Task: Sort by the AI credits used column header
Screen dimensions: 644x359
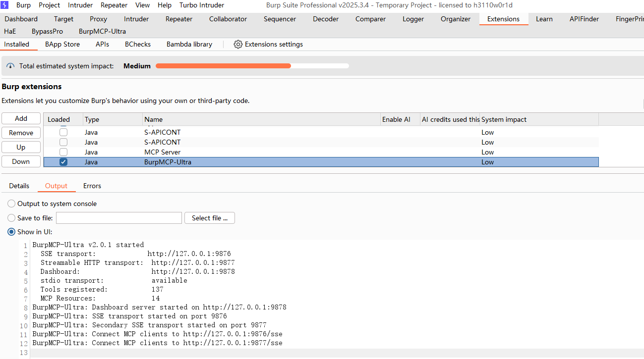Action: tap(450, 119)
